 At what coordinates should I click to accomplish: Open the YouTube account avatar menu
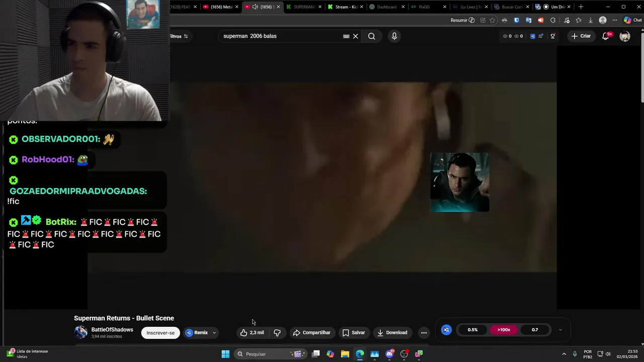(x=625, y=36)
